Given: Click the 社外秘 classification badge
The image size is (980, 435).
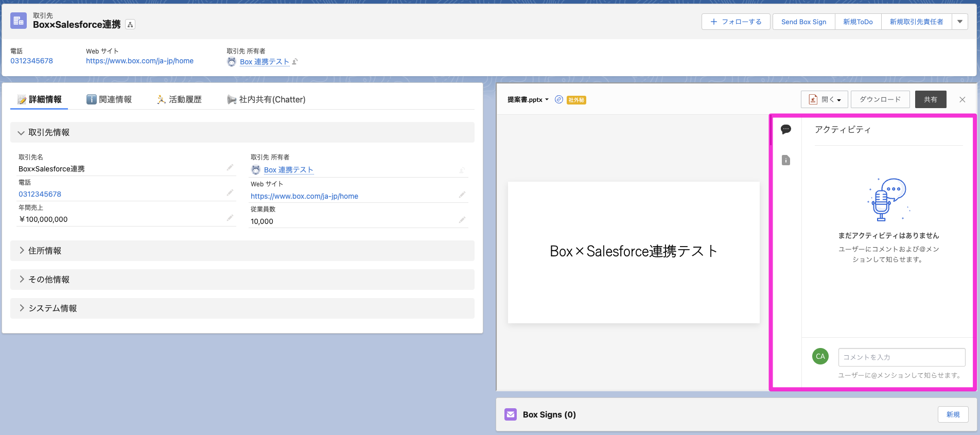Looking at the screenshot, I should pyautogui.click(x=576, y=100).
